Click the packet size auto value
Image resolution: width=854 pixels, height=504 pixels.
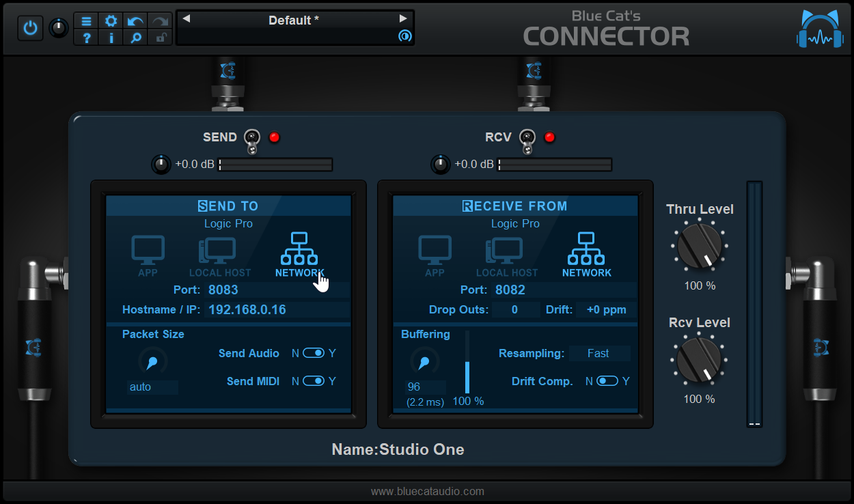point(152,387)
